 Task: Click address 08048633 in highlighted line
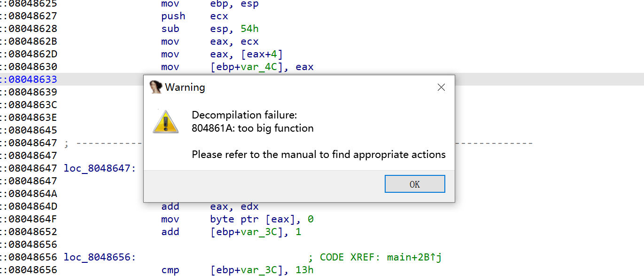[x=32, y=79]
